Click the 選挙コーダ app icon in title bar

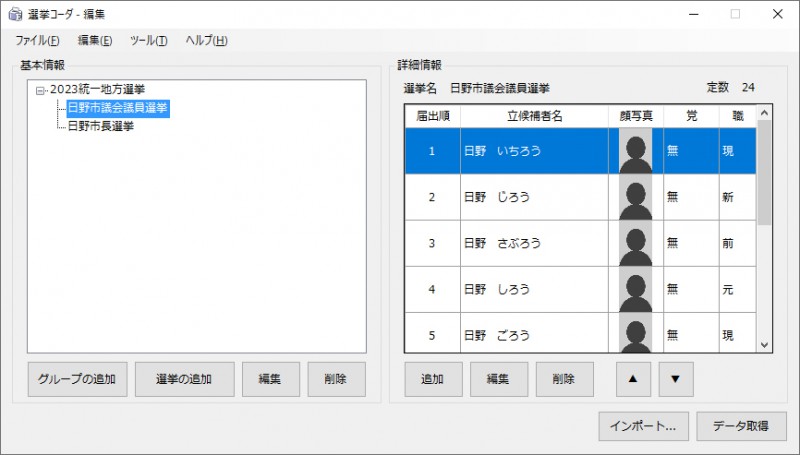click(15, 14)
